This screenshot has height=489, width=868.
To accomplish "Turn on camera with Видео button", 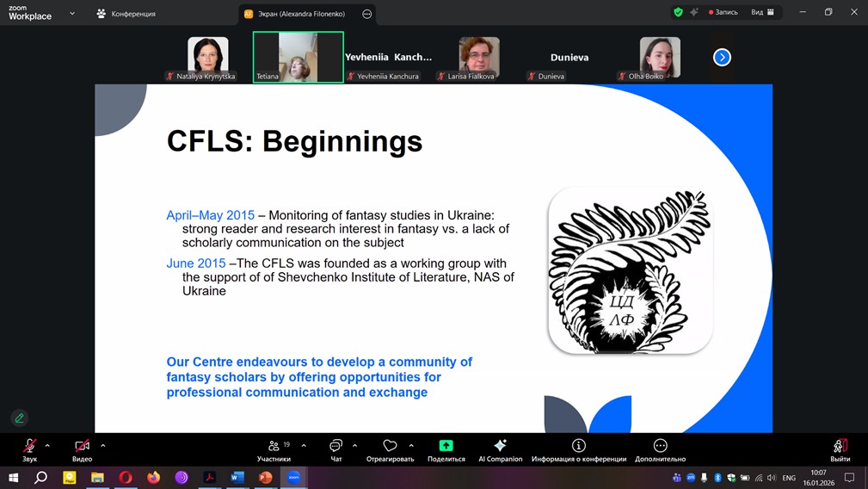I will [x=82, y=449].
